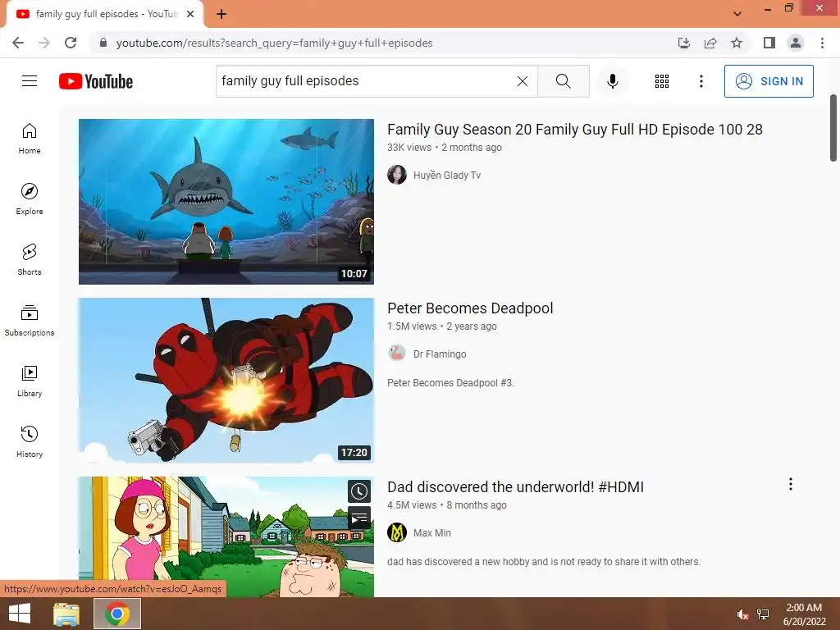
Task: Open Chrome three-dot menu
Action: pyautogui.click(x=822, y=43)
